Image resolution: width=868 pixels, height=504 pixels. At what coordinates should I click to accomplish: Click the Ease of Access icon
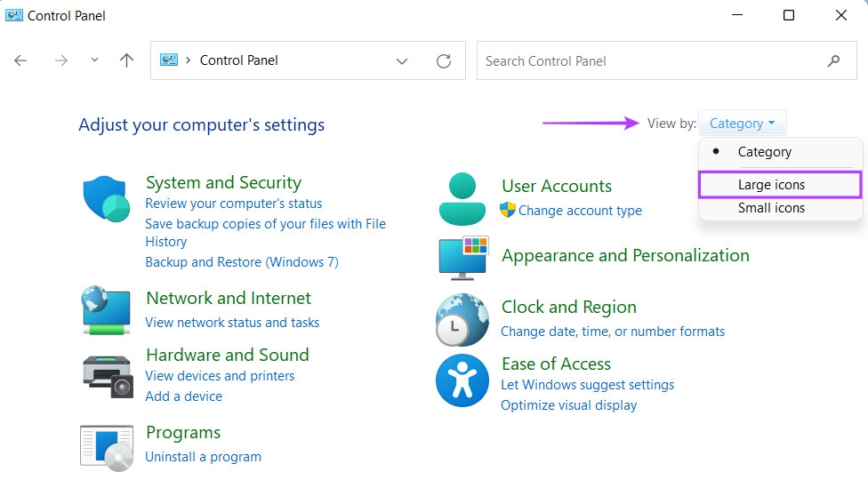click(x=462, y=380)
